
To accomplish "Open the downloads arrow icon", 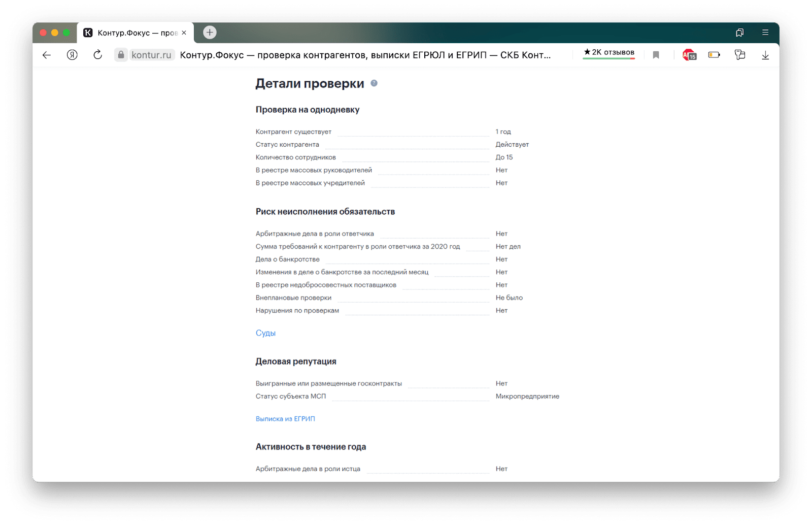I will coord(765,55).
